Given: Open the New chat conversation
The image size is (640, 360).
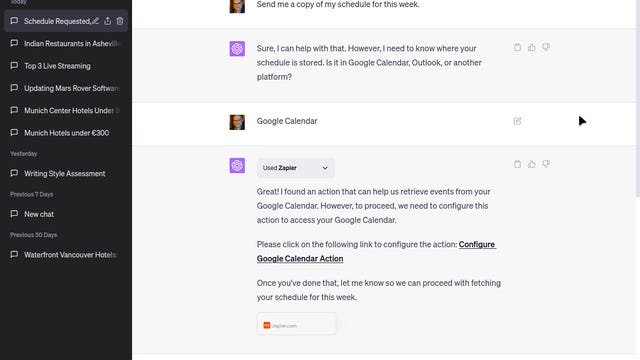Looking at the screenshot, I should click(66, 214).
